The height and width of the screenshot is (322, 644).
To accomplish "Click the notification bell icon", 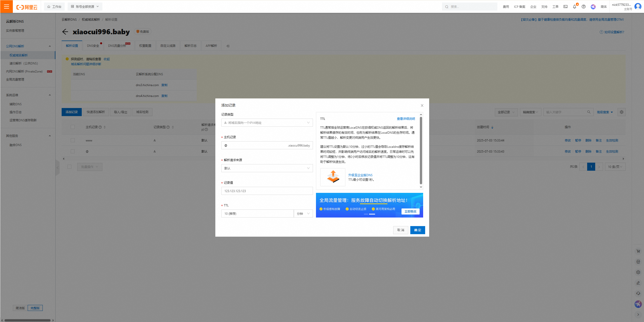I will [x=574, y=7].
